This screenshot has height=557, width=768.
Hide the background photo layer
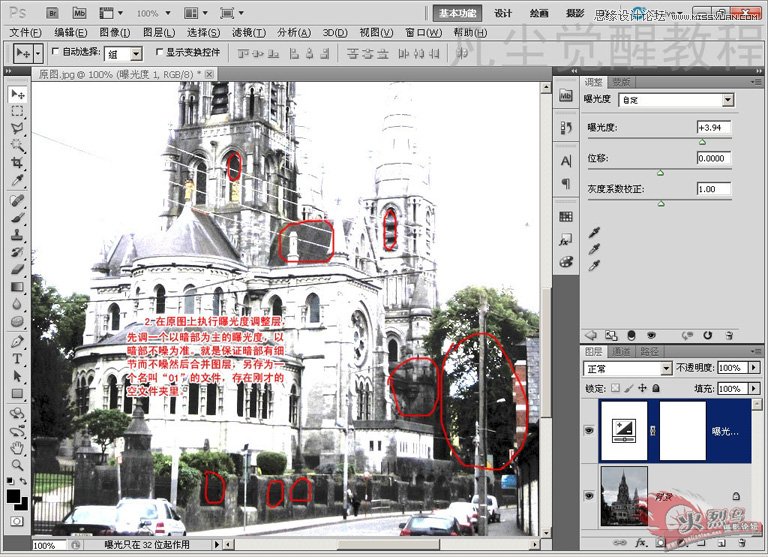(x=589, y=496)
